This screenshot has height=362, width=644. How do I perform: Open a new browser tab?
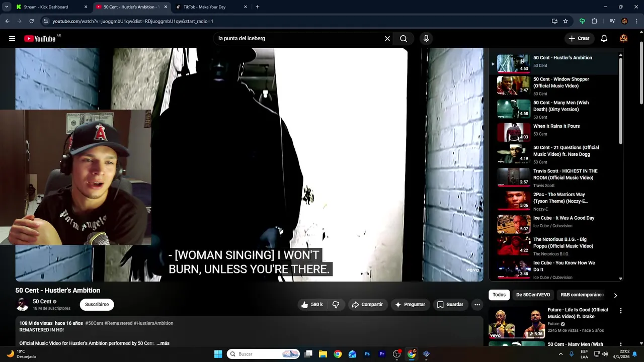click(258, 7)
